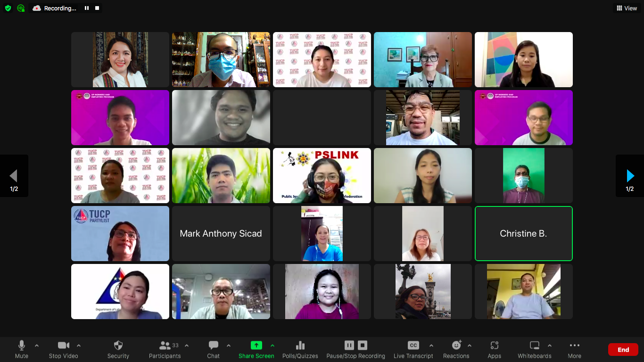Go to next page of participants
The image size is (644, 362).
[629, 176]
